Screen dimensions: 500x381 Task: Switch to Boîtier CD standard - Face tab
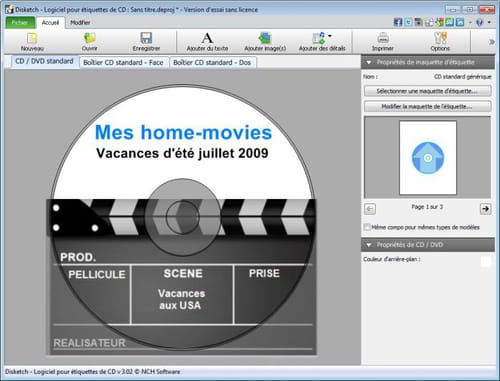(123, 63)
